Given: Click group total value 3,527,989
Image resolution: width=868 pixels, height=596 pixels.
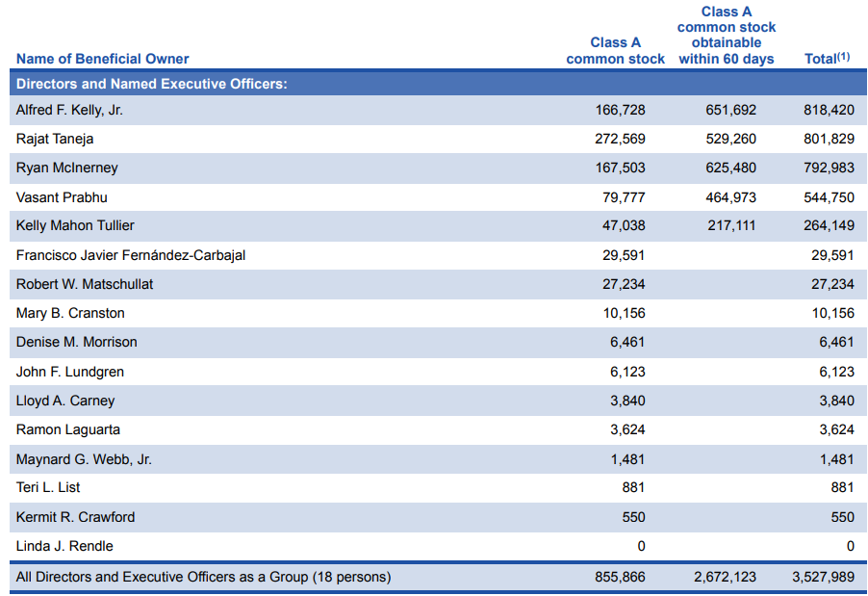Looking at the screenshot, I should [x=823, y=577].
